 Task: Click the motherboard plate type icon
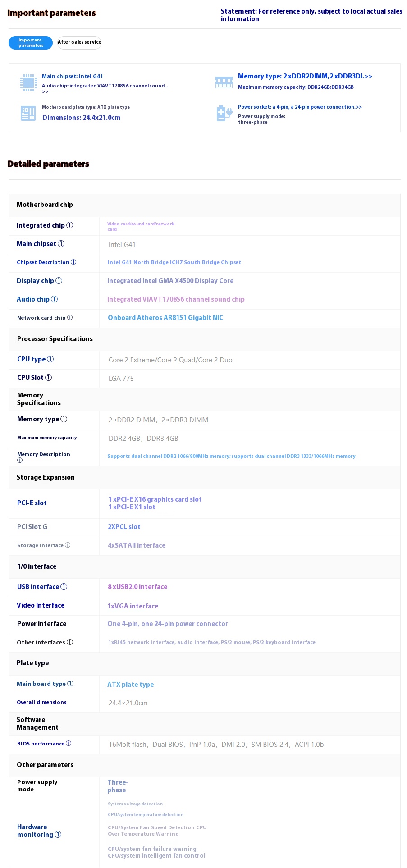[x=28, y=113]
